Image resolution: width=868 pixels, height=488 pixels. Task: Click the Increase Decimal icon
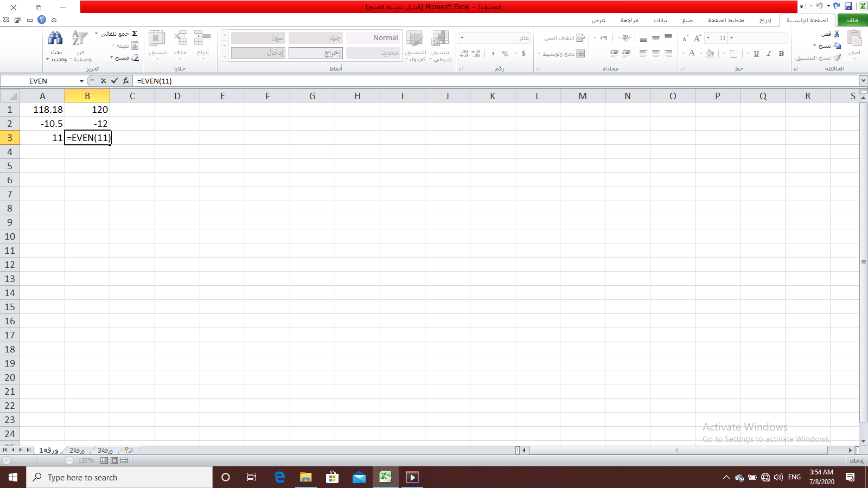coord(476,54)
